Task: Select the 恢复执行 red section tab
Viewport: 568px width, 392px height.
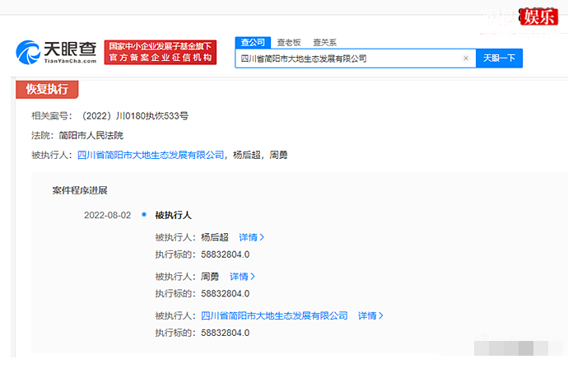Action: coord(47,89)
